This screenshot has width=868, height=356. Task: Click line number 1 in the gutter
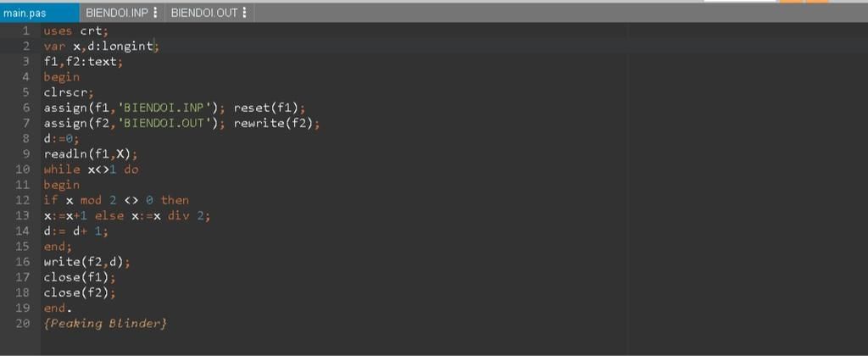click(26, 31)
